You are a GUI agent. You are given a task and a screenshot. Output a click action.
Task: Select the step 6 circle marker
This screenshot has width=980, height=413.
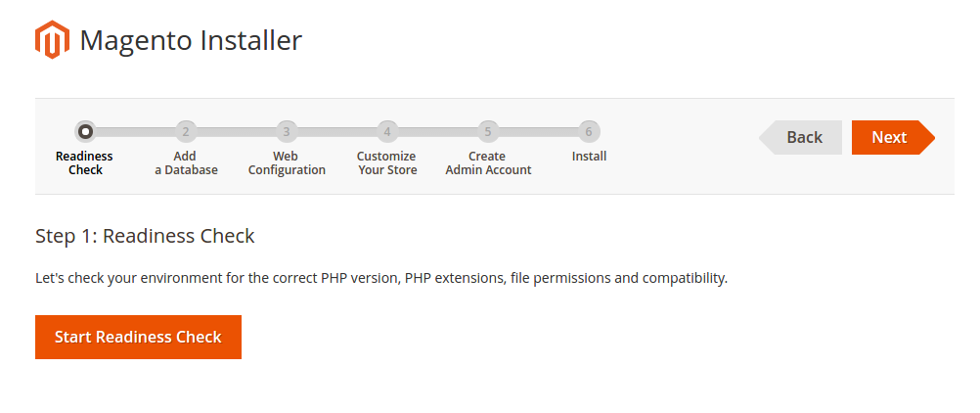(x=588, y=131)
